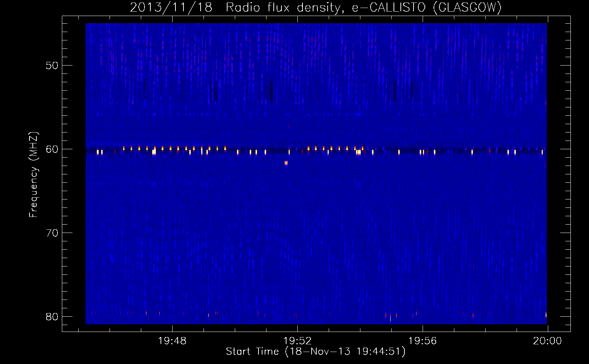
Task: Click the 'Frequency (MHZ)' y-axis label
Action: coord(33,175)
